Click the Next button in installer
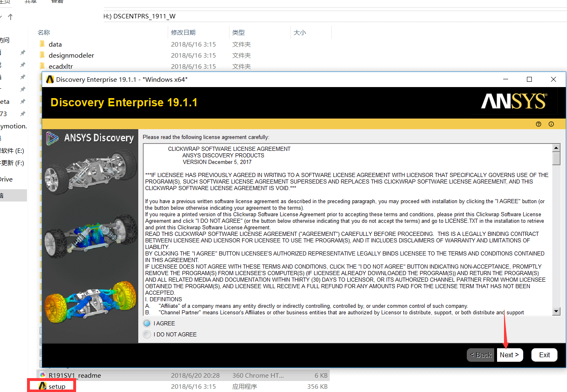 pyautogui.click(x=510, y=355)
